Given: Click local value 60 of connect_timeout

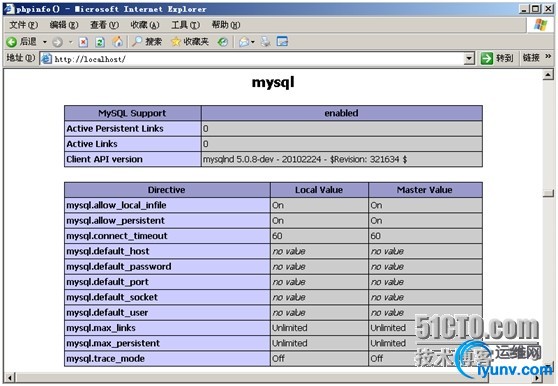Looking at the screenshot, I should pos(277,236).
